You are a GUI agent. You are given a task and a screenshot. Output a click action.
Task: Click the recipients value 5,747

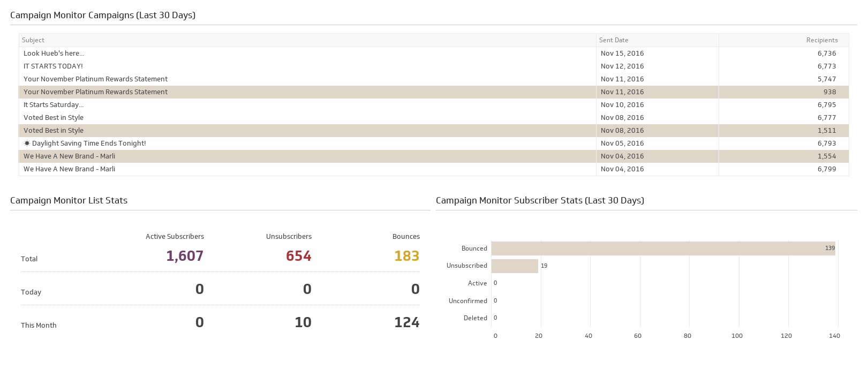(827, 79)
